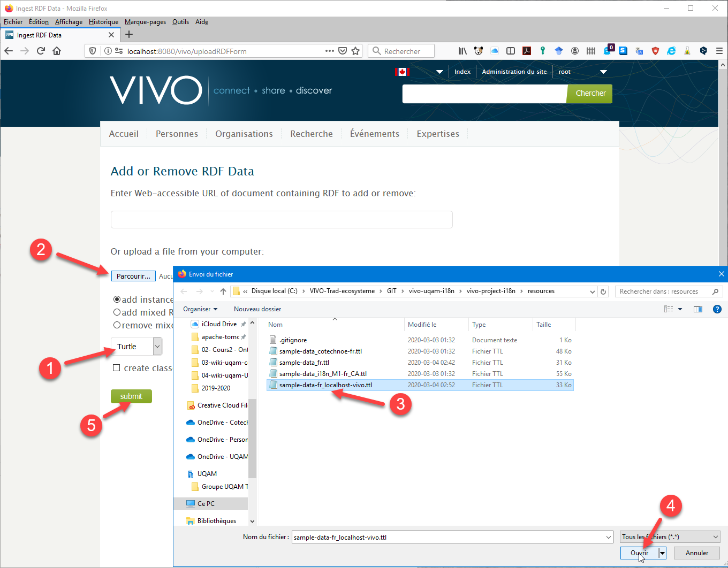Open the Édition menu
This screenshot has width=728, height=568.
click(39, 22)
